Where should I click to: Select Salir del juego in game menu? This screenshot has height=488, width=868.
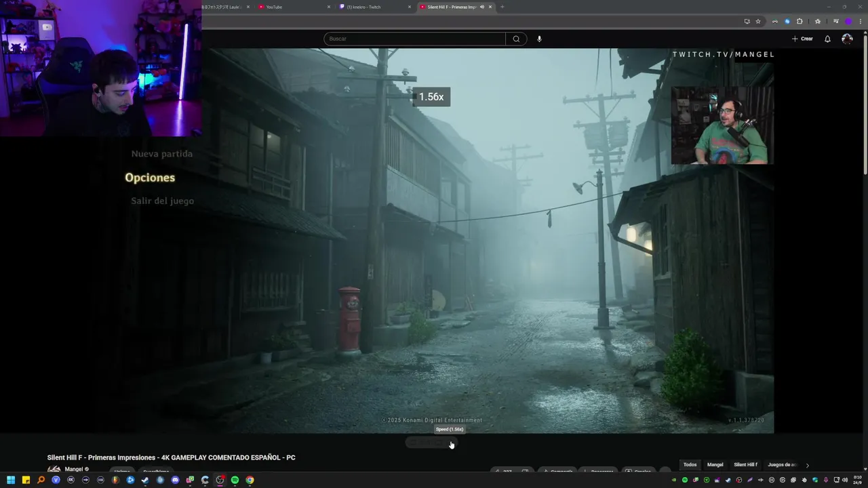click(x=163, y=201)
